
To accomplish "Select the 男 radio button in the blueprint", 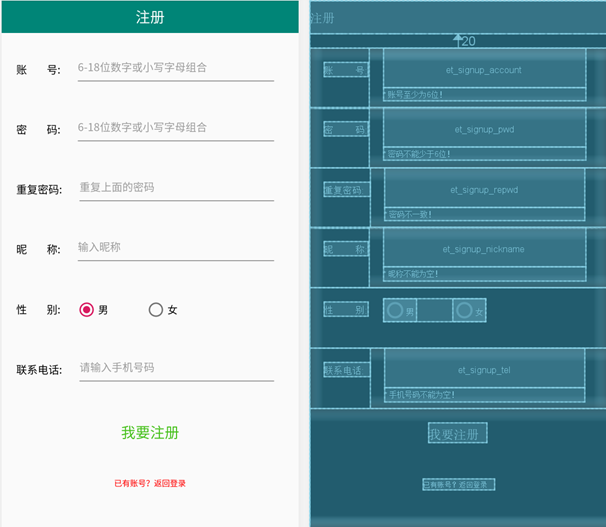I will [400, 310].
